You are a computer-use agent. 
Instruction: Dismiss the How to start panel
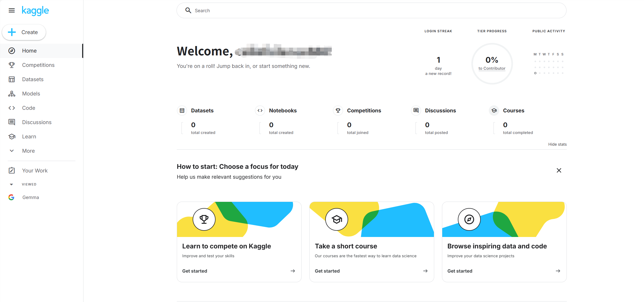point(559,170)
